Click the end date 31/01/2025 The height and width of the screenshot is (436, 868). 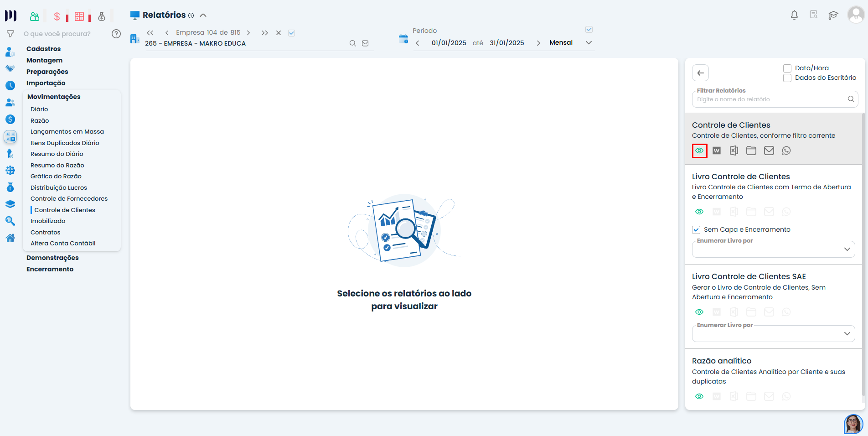click(x=506, y=43)
